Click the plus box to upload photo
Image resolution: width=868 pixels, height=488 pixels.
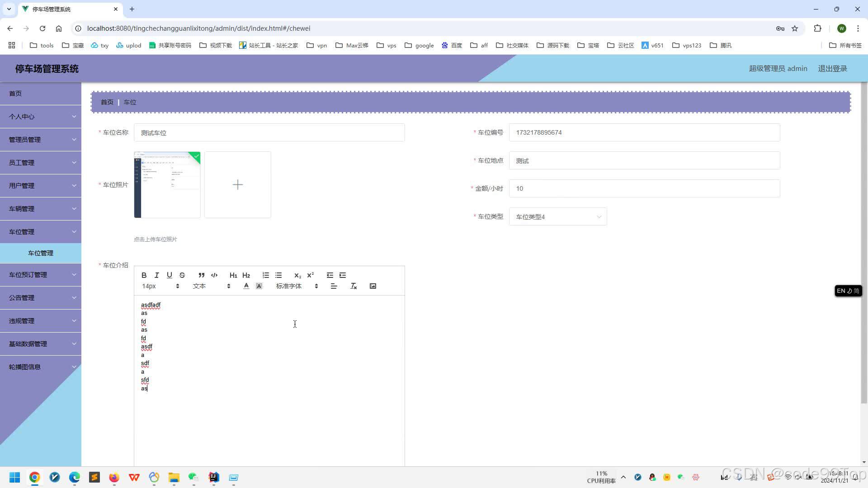click(x=238, y=185)
